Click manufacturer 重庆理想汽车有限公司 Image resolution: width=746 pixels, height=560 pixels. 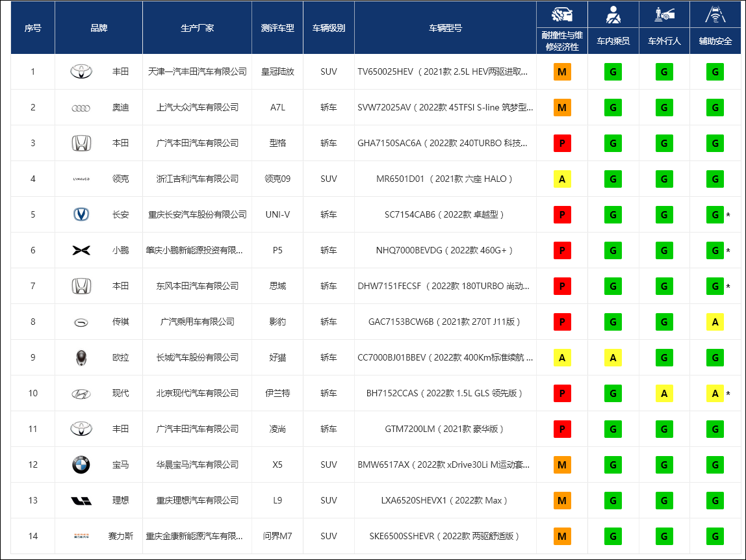(198, 500)
